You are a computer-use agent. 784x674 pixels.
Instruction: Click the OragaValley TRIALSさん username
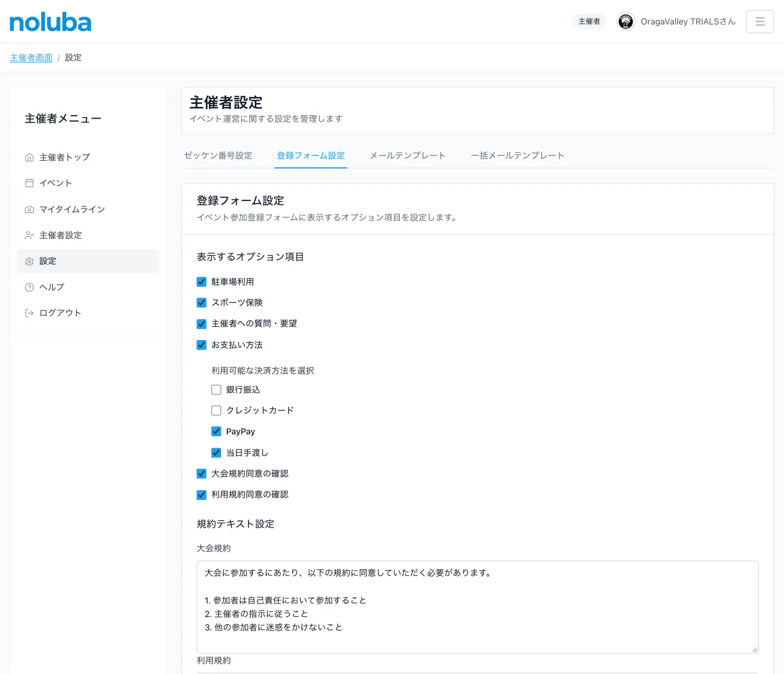point(688,22)
